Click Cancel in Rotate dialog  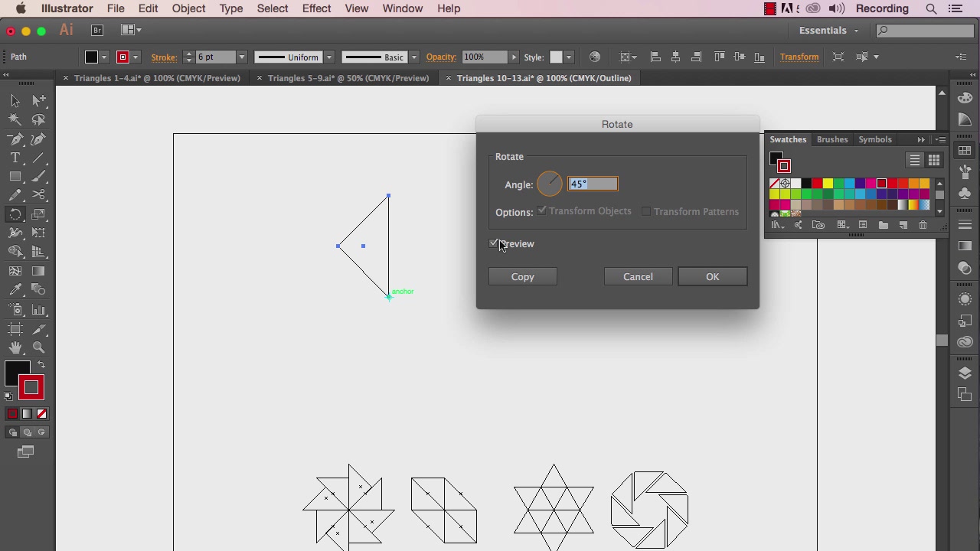(638, 277)
